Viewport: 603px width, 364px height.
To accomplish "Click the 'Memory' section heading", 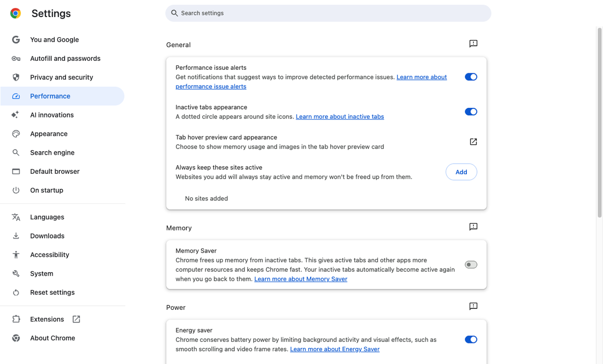I will point(179,228).
